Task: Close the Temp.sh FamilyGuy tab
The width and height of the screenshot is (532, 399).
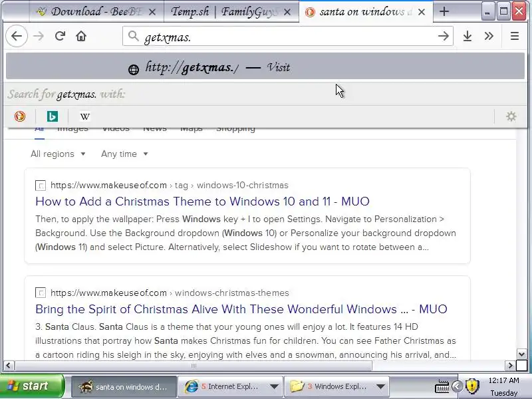Action: (287, 12)
